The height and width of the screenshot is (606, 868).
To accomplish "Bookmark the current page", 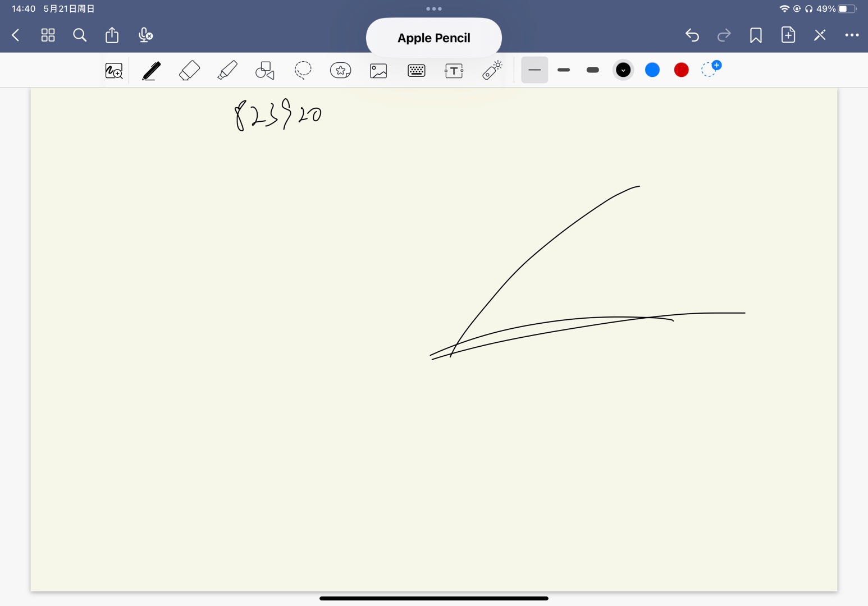I will click(756, 35).
